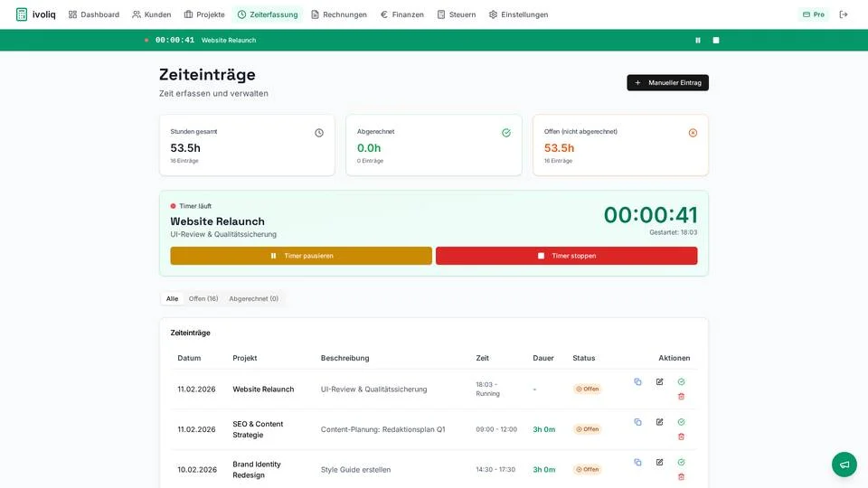Screen dimensions: 868x488
Task: Click the Beschreibung column header
Action: pos(344,358)
